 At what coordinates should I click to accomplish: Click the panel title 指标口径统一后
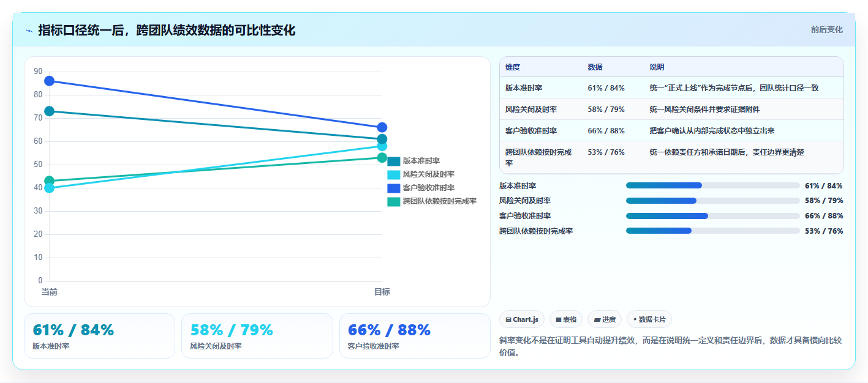pyautogui.click(x=167, y=31)
